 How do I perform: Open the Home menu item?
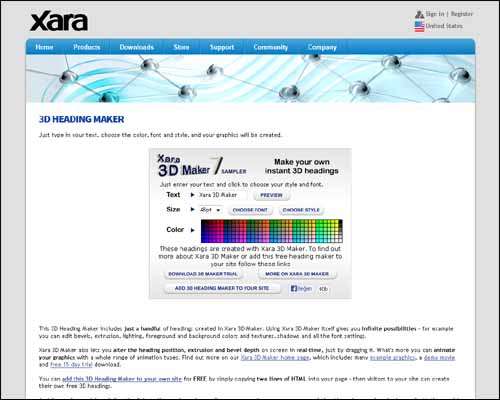(x=44, y=47)
